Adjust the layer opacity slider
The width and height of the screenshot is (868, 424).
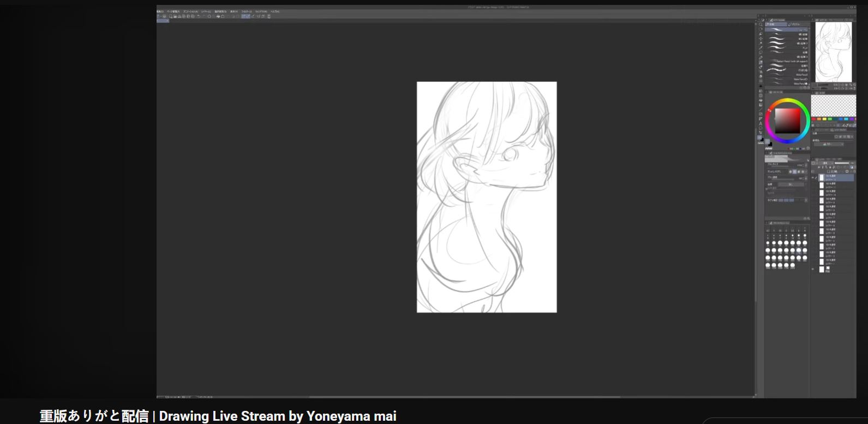click(x=842, y=163)
